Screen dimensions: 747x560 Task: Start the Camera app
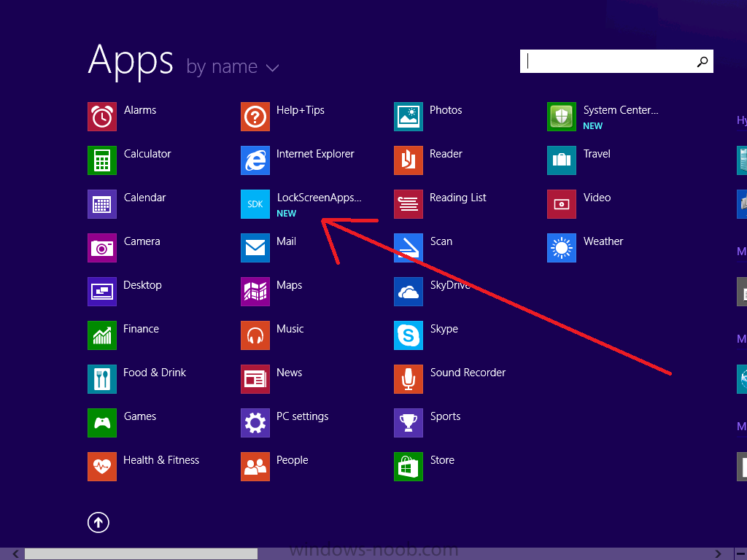(102, 248)
